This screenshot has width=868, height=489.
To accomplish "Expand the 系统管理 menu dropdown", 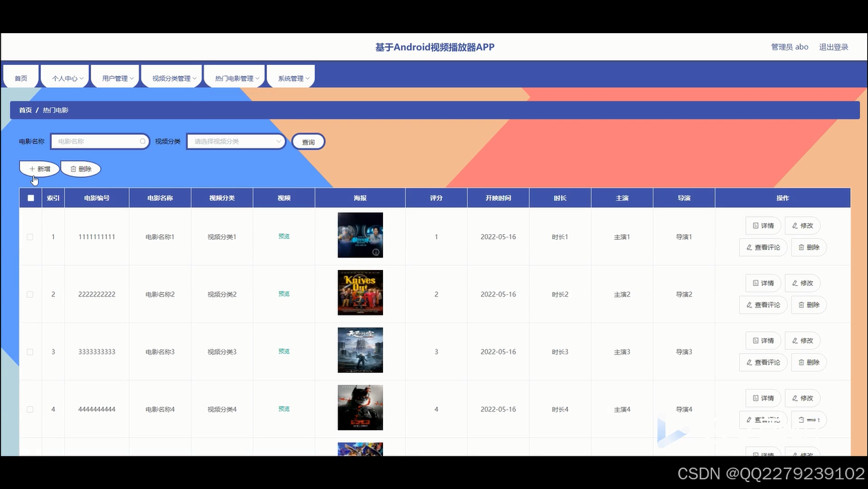I will (290, 77).
